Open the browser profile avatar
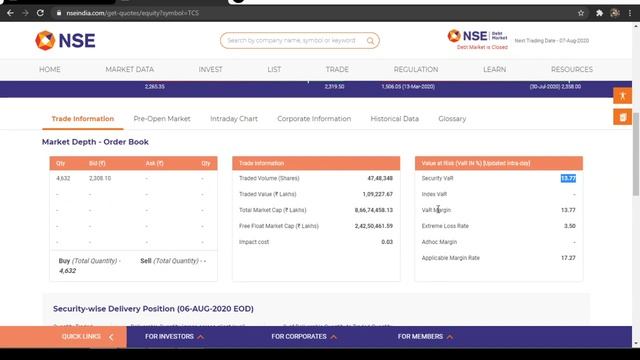640x360 pixels. coord(615,13)
